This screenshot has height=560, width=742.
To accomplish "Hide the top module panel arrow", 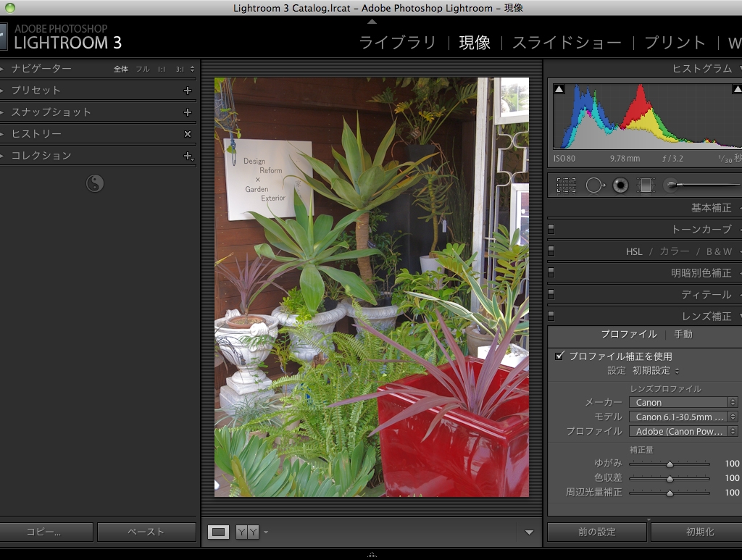I will tap(372, 22).
